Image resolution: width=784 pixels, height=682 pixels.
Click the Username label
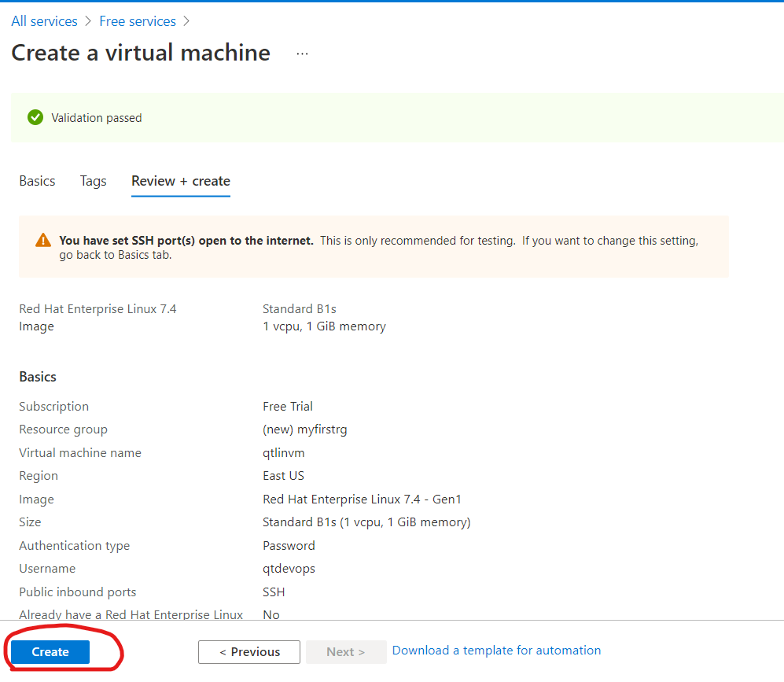pos(47,569)
